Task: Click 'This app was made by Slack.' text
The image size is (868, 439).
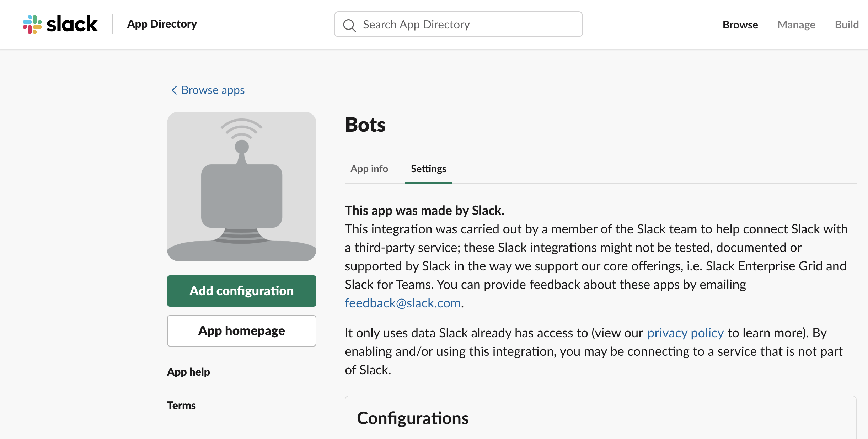Action: coord(424,211)
